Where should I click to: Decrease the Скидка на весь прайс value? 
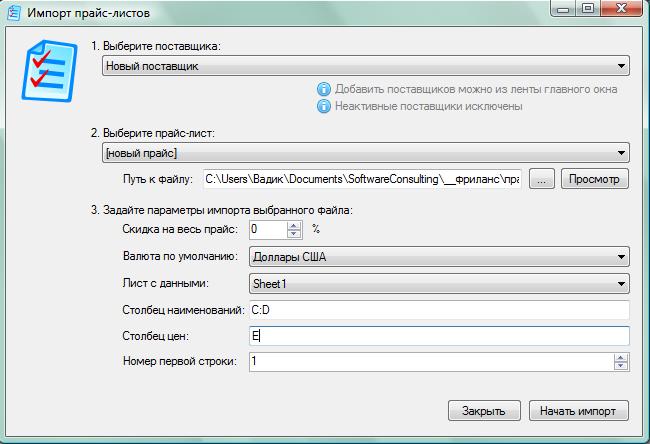coord(294,233)
